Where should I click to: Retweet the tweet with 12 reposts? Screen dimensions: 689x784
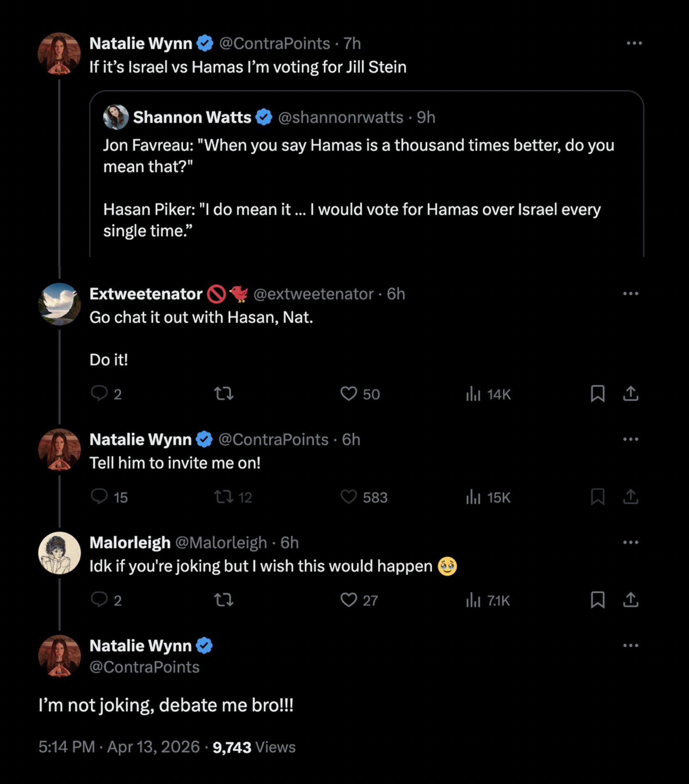point(224,497)
